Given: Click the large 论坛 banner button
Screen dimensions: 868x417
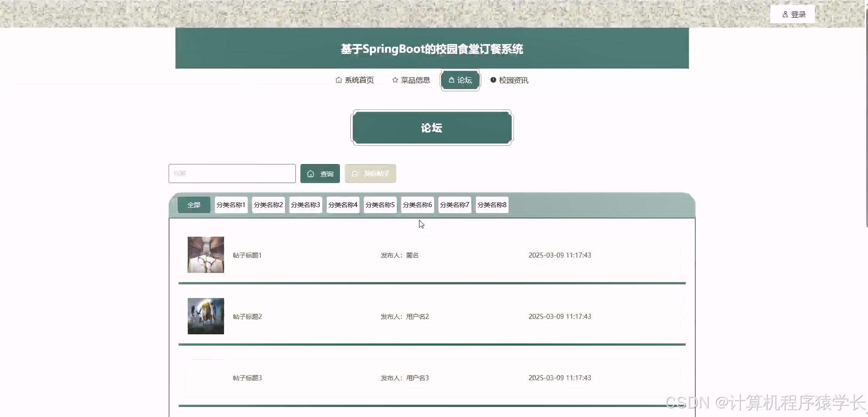Looking at the screenshot, I should (x=432, y=128).
